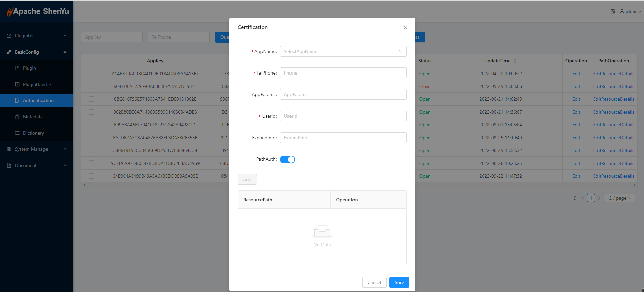Sort by UpdateTime using sort arrows
Image resolution: width=644 pixels, height=292 pixels.
(515, 61)
